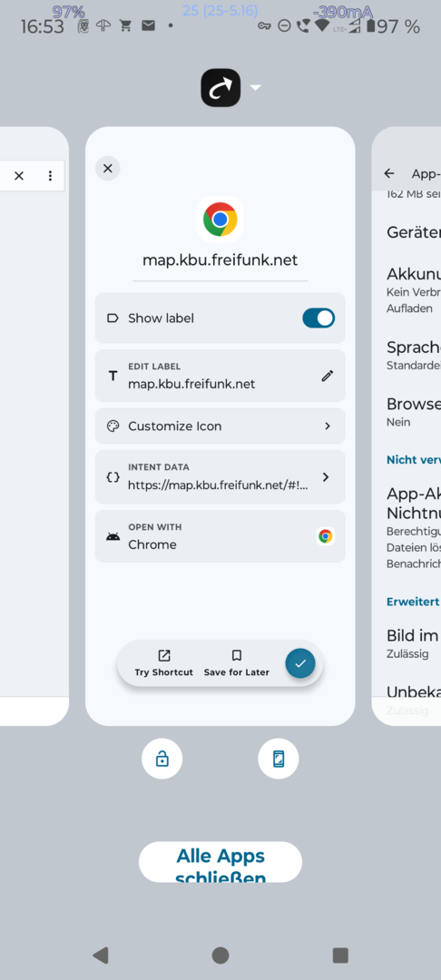The image size is (441, 980).
Task: Click the pencil icon for Edit Label
Action: click(327, 376)
